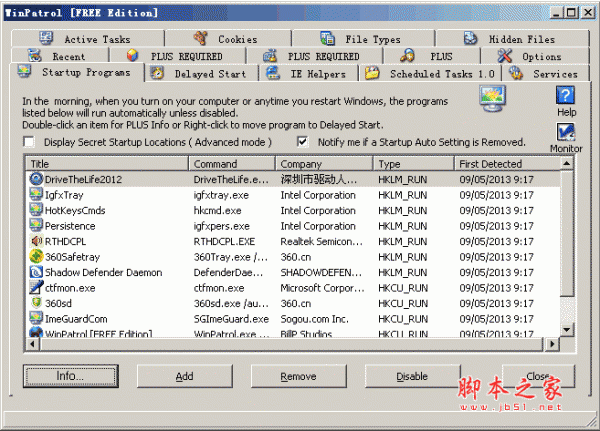This screenshot has height=431, width=600.
Task: Click the Hidden Files tab icon
Action: click(470, 38)
